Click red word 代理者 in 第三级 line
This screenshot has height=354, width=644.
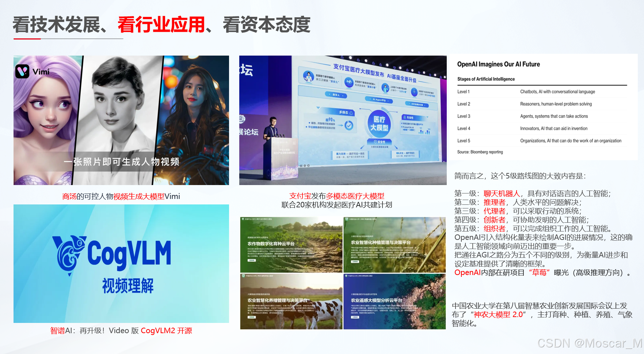[x=495, y=211]
